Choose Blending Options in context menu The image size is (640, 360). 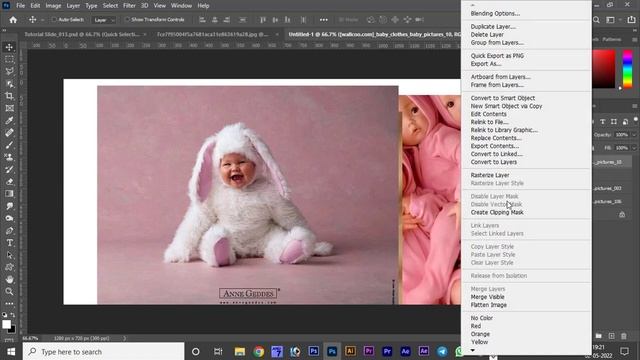click(495, 13)
